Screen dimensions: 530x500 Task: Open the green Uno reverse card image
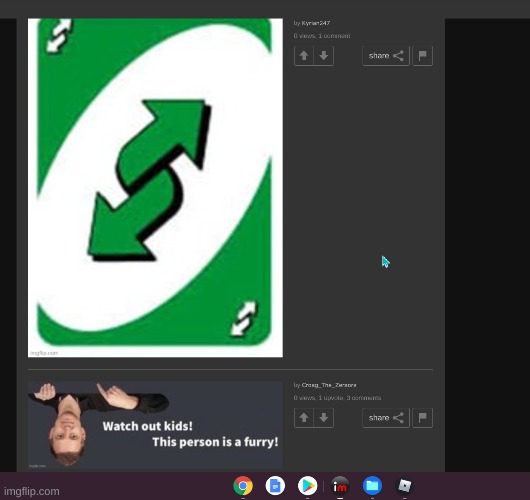(155, 188)
